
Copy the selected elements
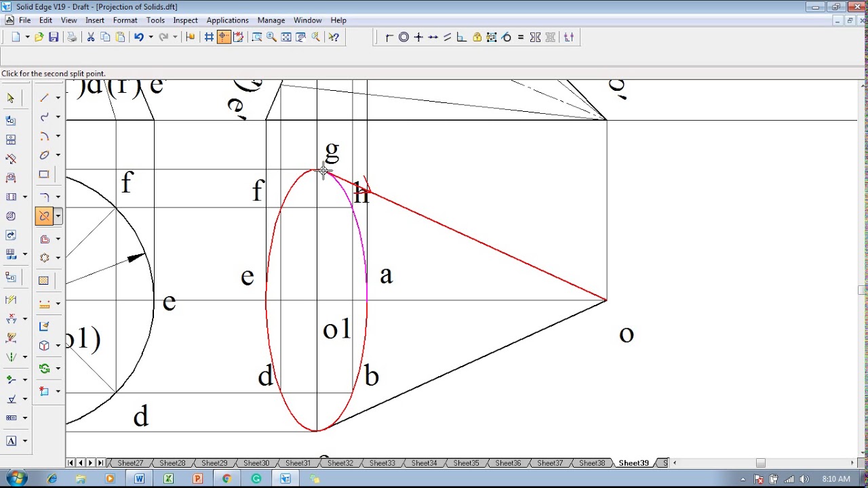tap(105, 37)
